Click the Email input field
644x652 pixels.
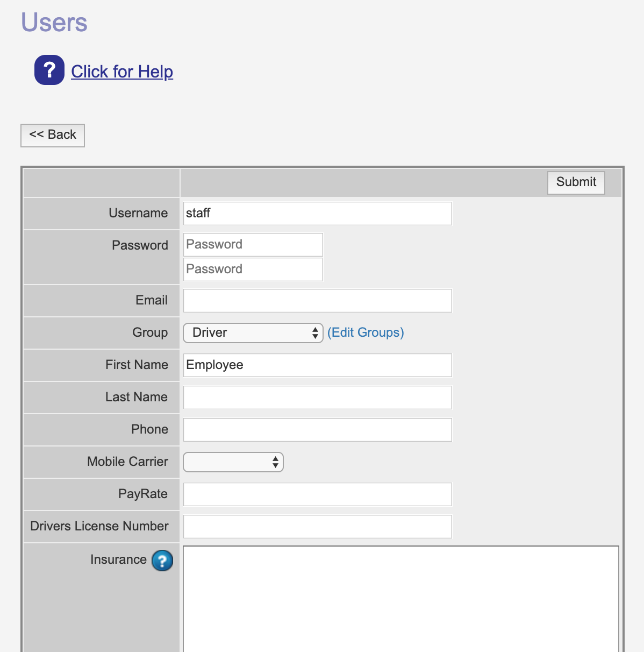click(317, 301)
